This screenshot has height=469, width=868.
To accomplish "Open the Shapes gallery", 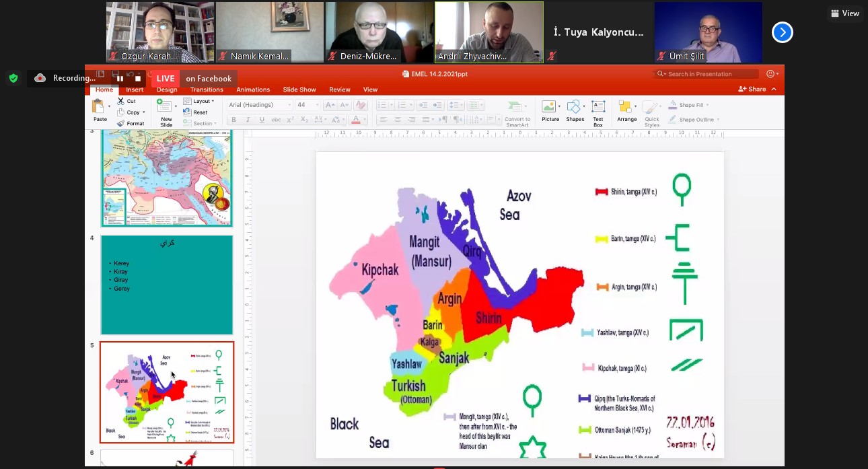I will [x=575, y=108].
